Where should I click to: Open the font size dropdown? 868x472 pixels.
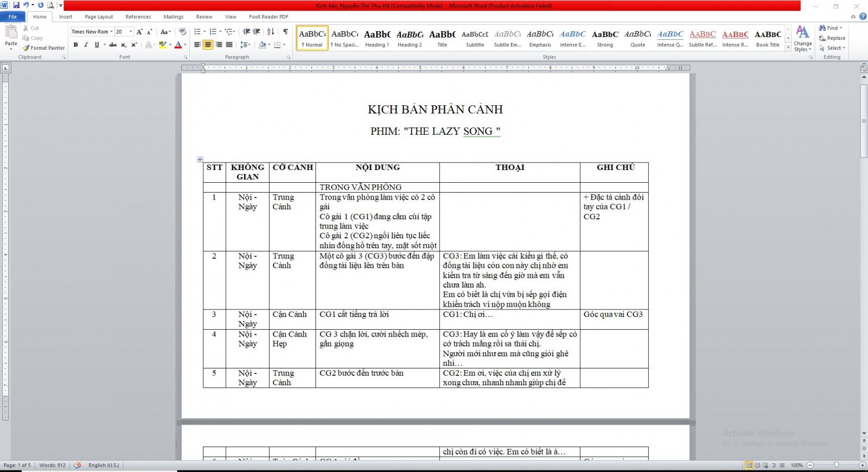click(x=131, y=32)
